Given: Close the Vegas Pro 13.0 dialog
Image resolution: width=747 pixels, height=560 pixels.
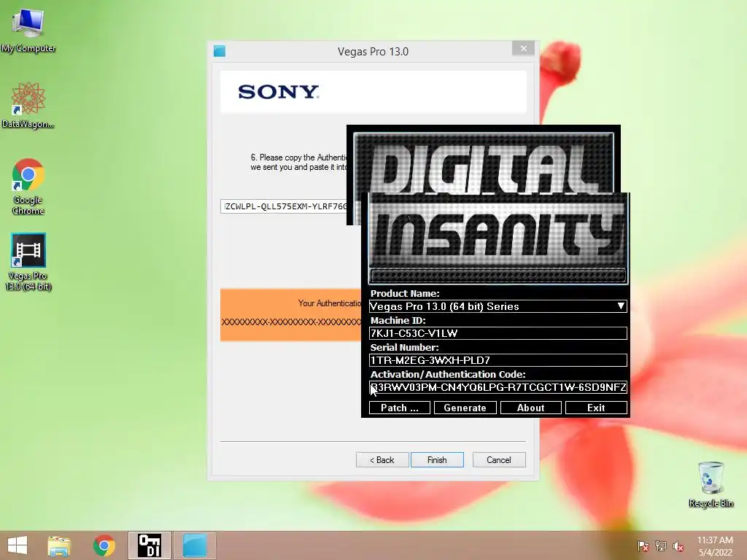Looking at the screenshot, I should coord(523,49).
